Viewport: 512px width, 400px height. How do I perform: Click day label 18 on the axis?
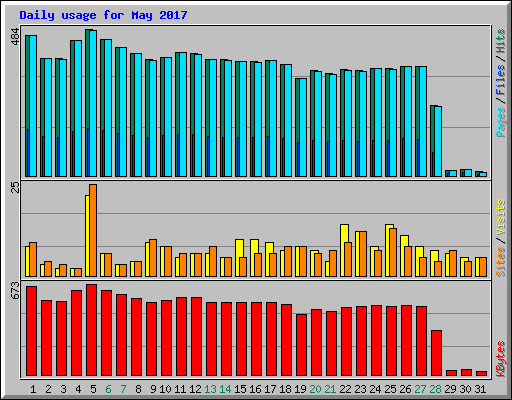(x=285, y=389)
